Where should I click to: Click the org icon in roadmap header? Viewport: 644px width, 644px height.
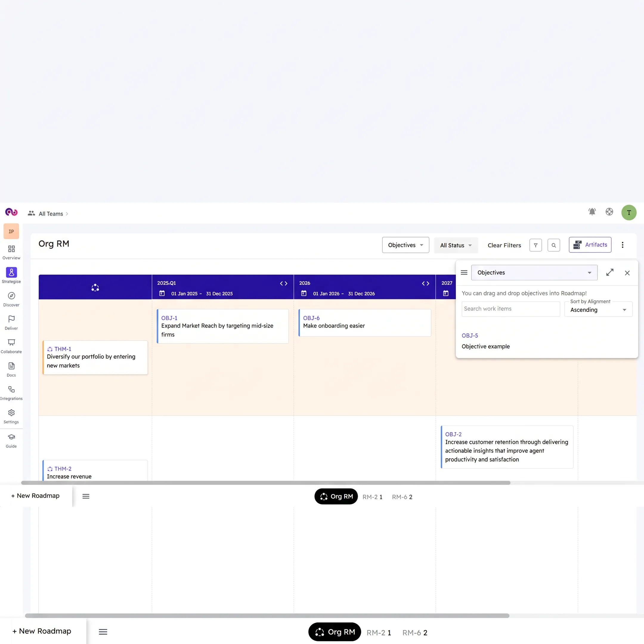(x=95, y=287)
